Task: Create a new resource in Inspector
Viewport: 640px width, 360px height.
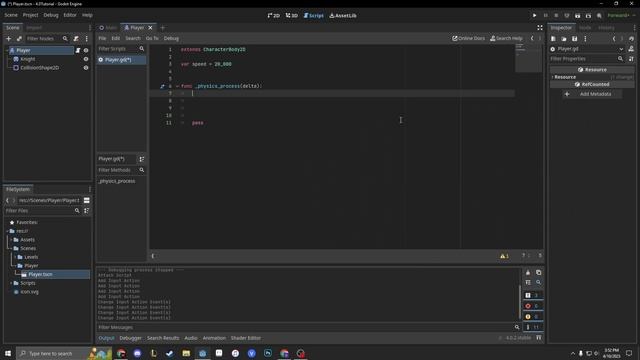Action: pos(553,39)
